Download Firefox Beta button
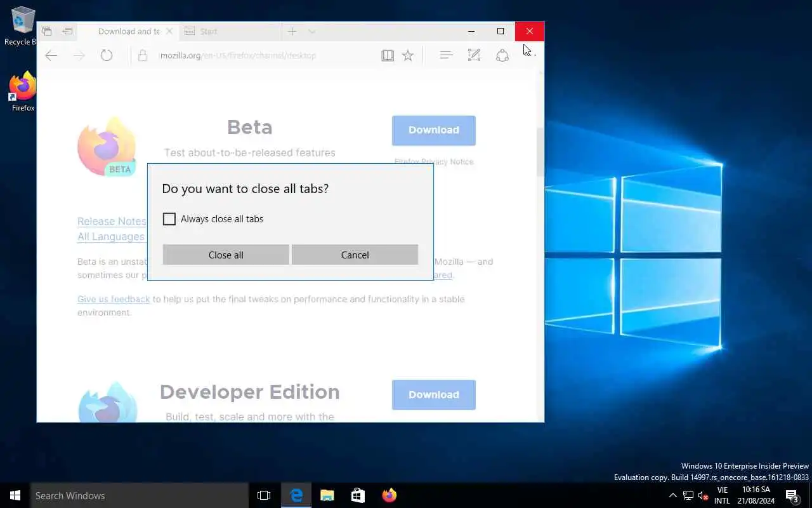 434,130
